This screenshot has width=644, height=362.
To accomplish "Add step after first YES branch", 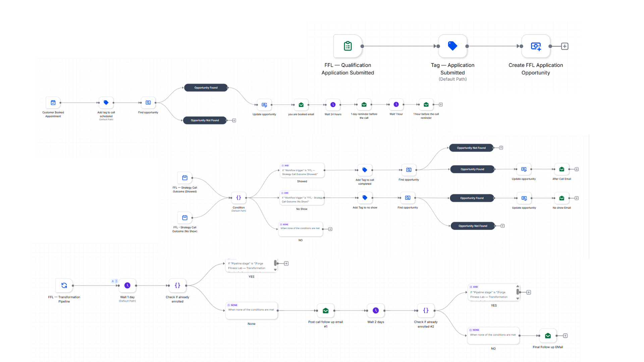I will pos(286,263).
